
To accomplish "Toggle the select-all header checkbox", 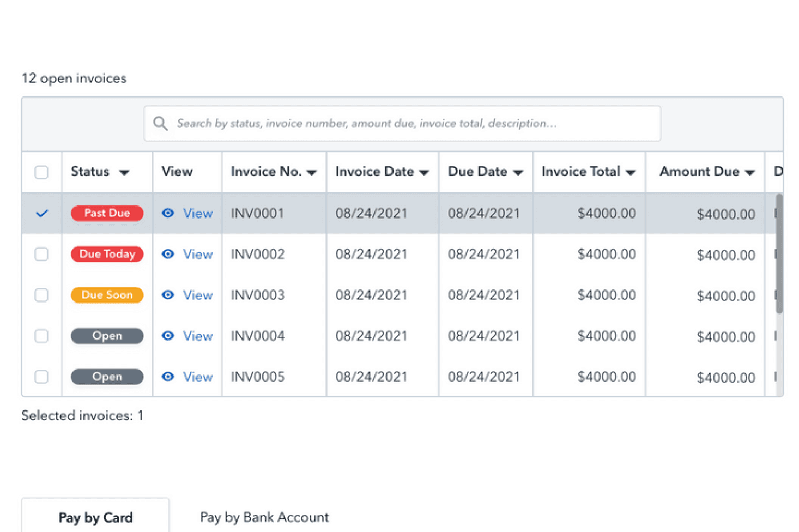I will 41,172.
